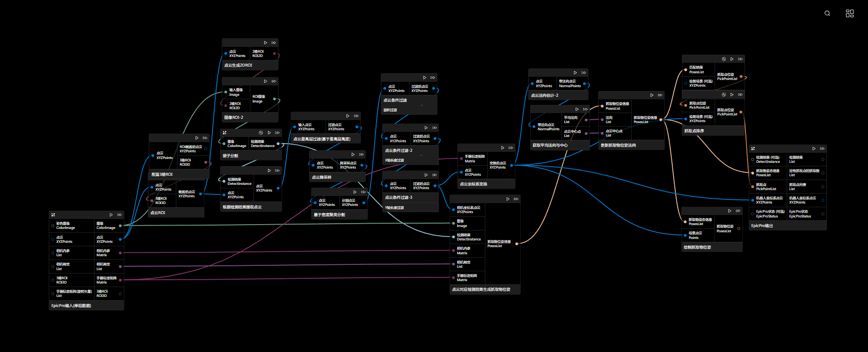Image resolution: width=868 pixels, height=352 pixels.
Task: Run the 点云生成2DROI node with its play icon
Action: click(x=266, y=43)
